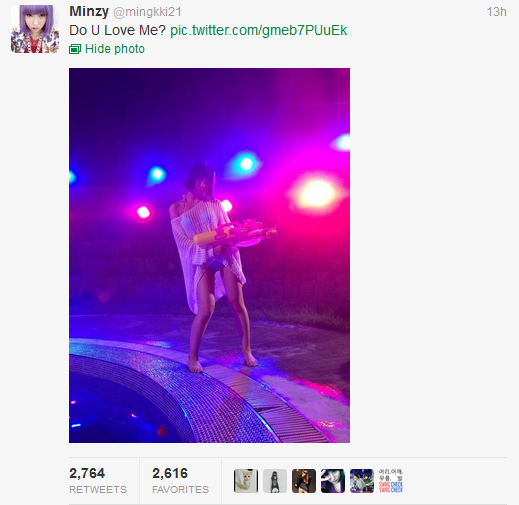
Task: Open tweet permalink via 13h timestamp
Action: click(496, 12)
